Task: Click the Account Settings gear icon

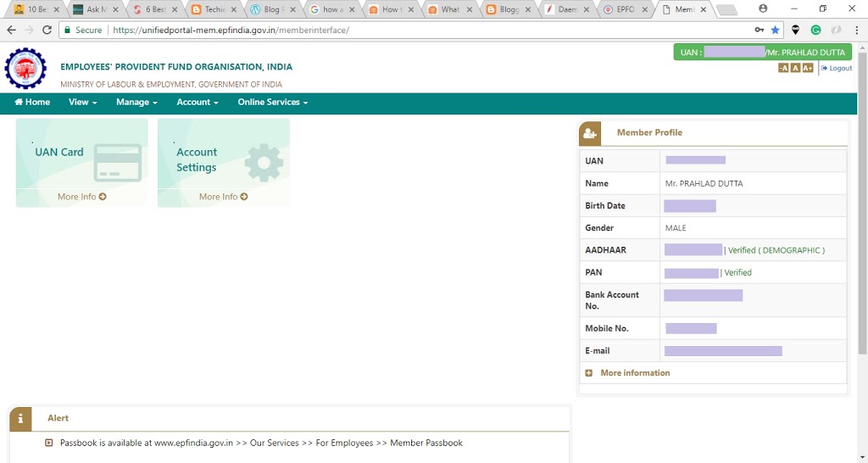Action: coord(264,162)
